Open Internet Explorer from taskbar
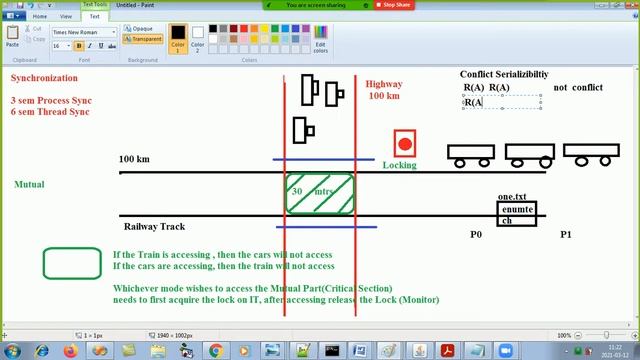The image size is (640, 360). 42,351
